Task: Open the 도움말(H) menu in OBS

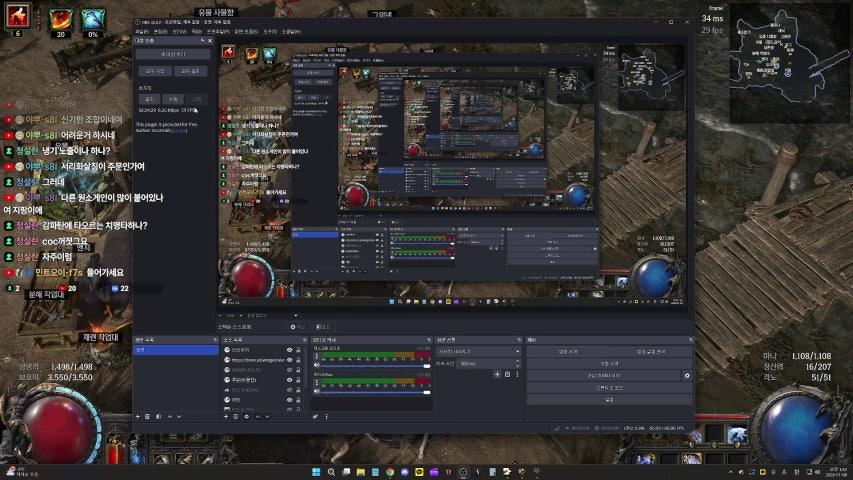Action: [x=291, y=32]
